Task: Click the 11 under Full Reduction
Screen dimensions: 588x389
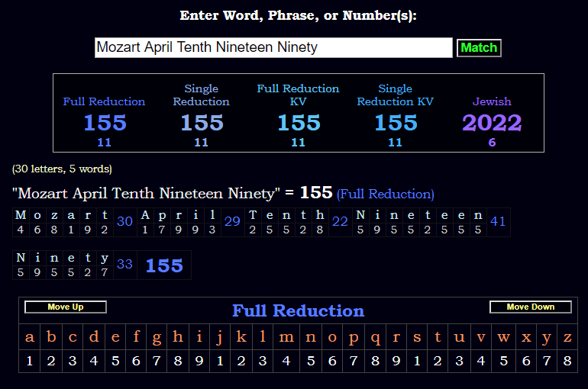Action: pos(105,143)
